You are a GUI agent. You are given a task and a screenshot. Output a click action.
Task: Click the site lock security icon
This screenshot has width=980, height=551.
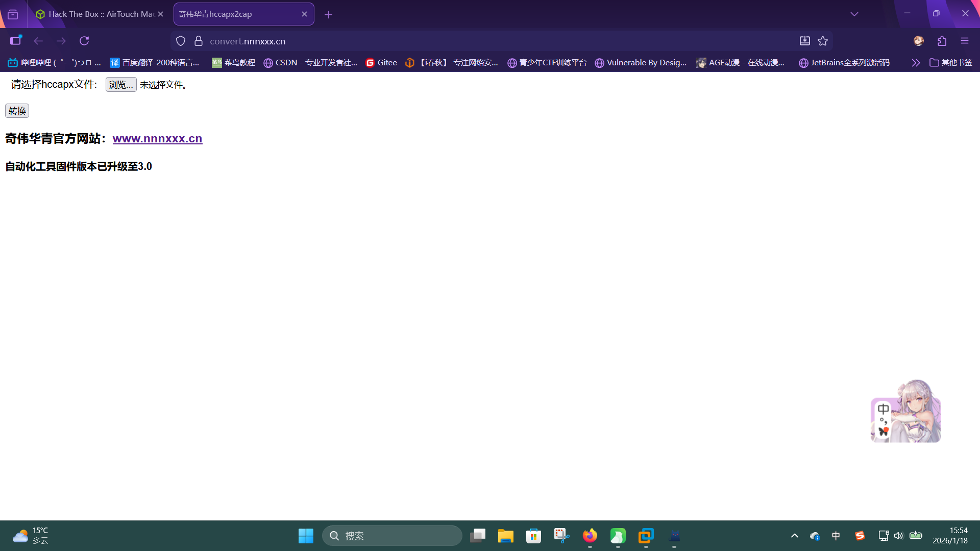click(199, 41)
